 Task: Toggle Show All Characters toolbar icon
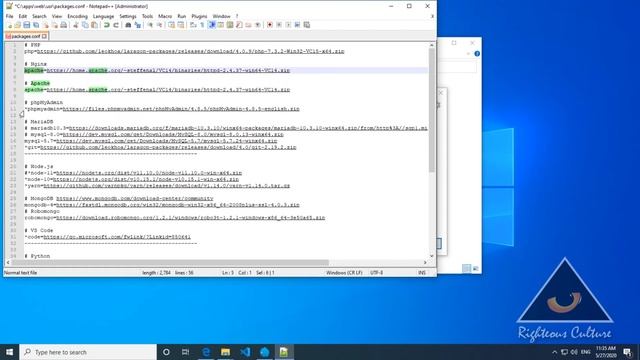[x=202, y=25]
